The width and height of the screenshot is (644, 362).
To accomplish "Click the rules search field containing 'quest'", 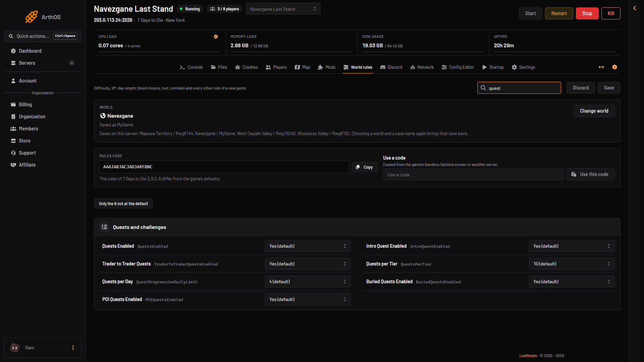I will (x=519, y=88).
